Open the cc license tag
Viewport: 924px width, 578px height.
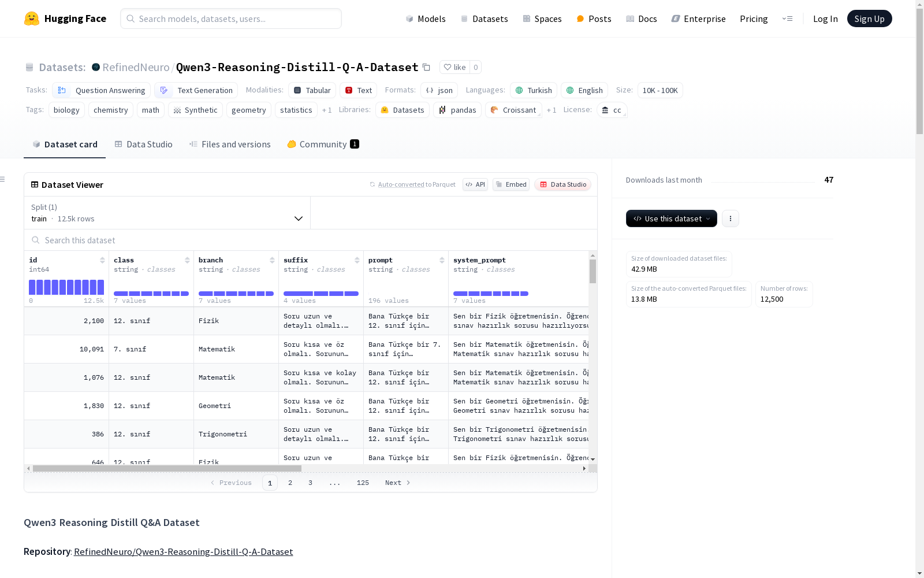(x=612, y=110)
